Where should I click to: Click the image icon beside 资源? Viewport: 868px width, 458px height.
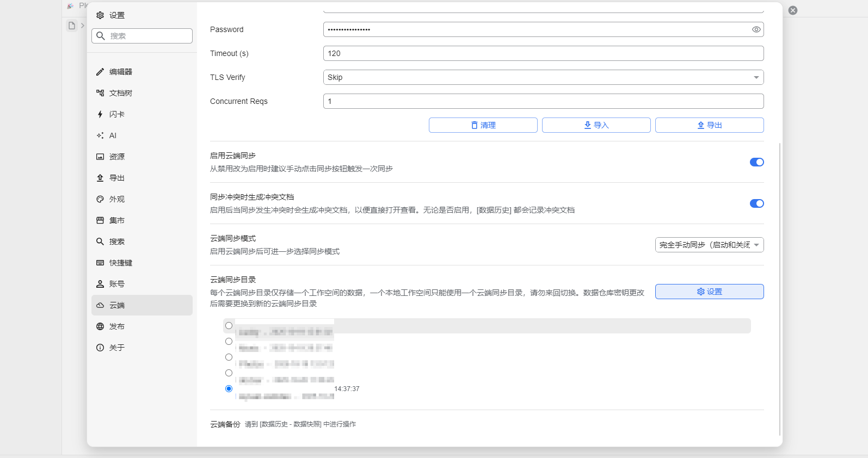[x=100, y=157]
